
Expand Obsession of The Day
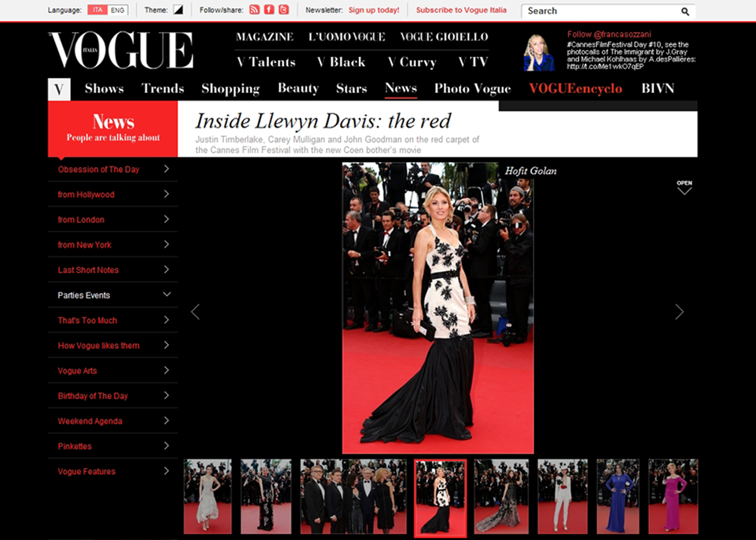point(166,169)
